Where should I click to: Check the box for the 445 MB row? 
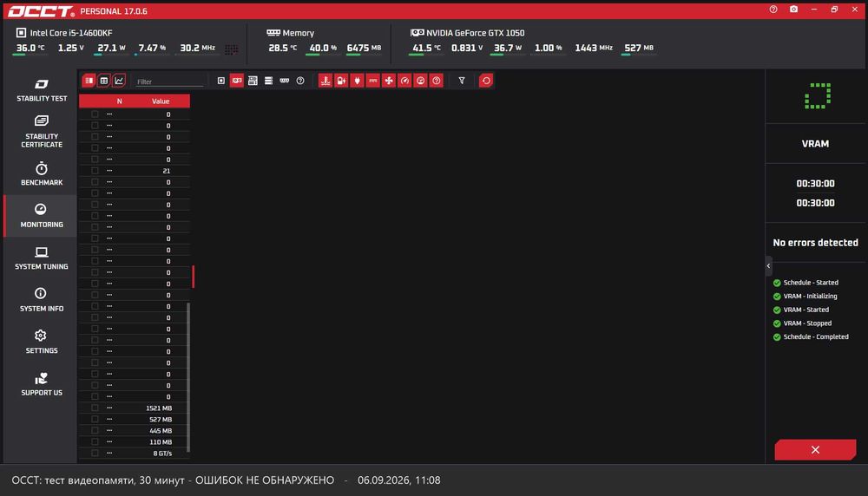[x=95, y=430]
